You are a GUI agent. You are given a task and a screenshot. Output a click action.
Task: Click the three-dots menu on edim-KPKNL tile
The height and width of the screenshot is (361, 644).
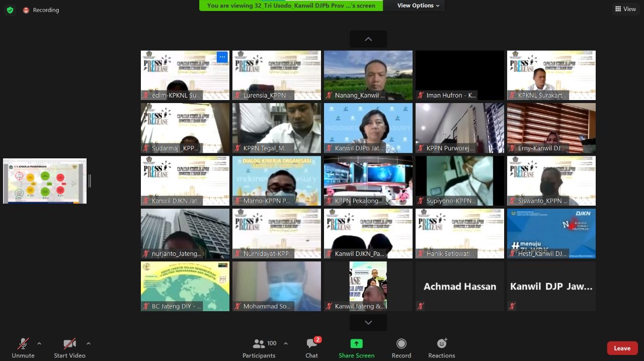[222, 57]
